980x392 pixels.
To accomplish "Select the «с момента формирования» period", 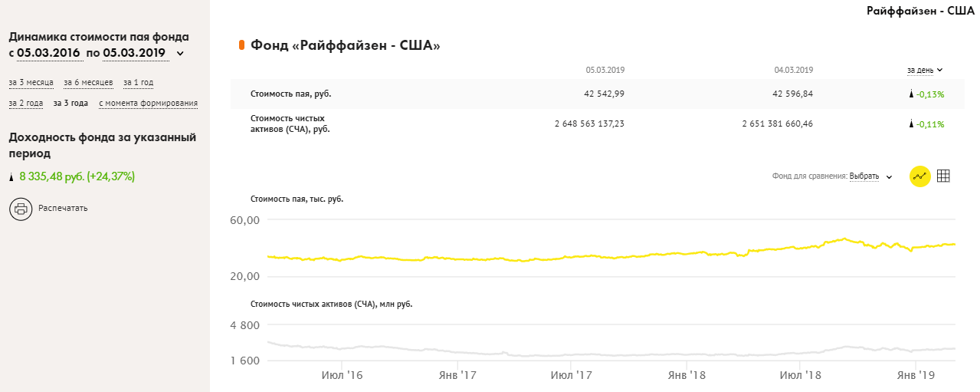I will (148, 103).
